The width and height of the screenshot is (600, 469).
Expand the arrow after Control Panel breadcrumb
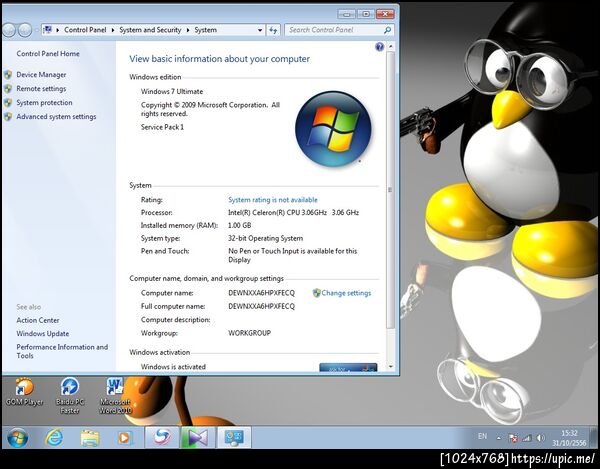113,30
